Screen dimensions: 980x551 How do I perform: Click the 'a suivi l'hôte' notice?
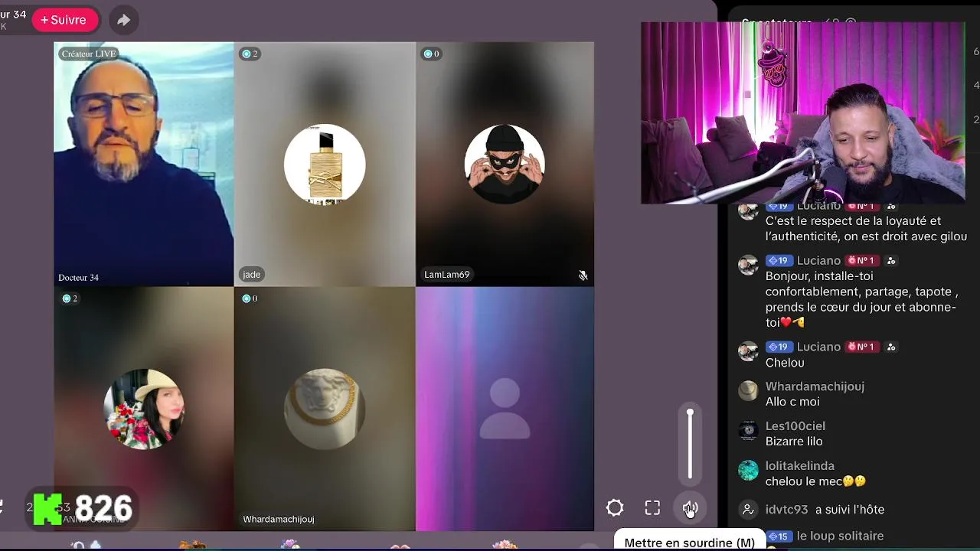coord(850,510)
